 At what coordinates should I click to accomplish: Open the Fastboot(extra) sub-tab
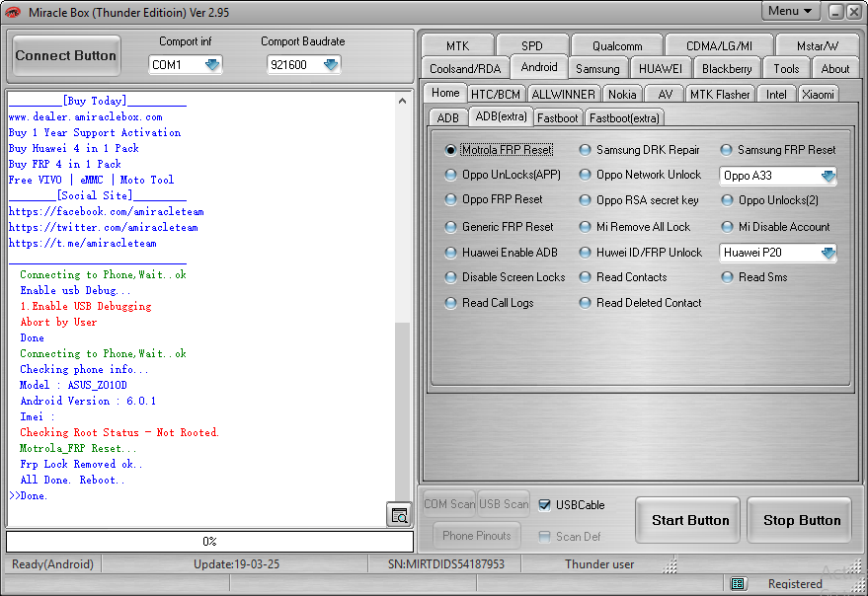click(624, 117)
